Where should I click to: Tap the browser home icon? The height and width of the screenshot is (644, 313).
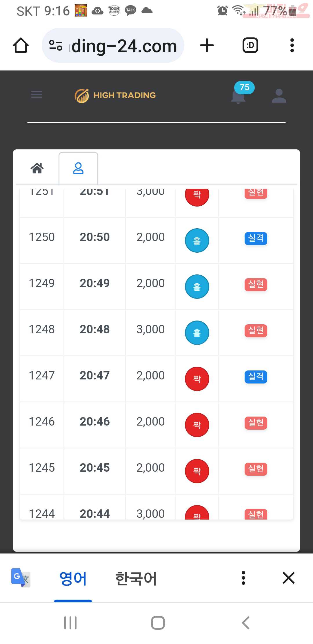[21, 46]
